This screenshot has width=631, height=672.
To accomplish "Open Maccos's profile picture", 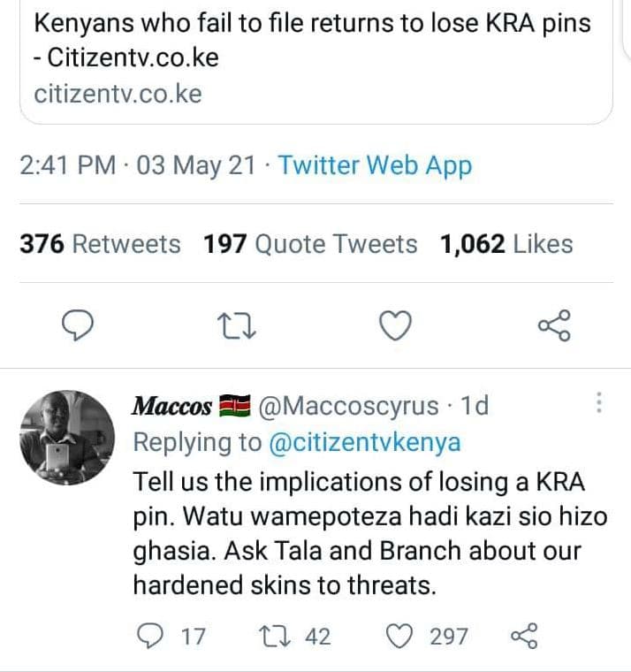I will click(66, 437).
